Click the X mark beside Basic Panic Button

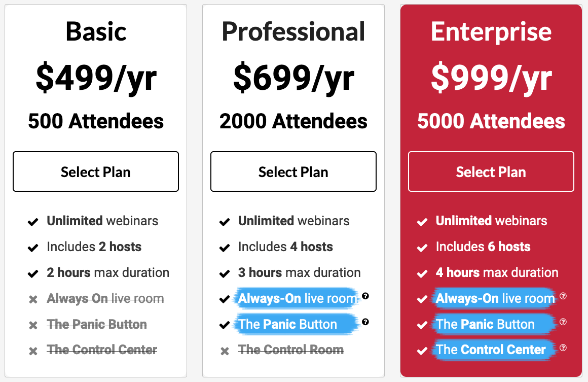tap(33, 325)
